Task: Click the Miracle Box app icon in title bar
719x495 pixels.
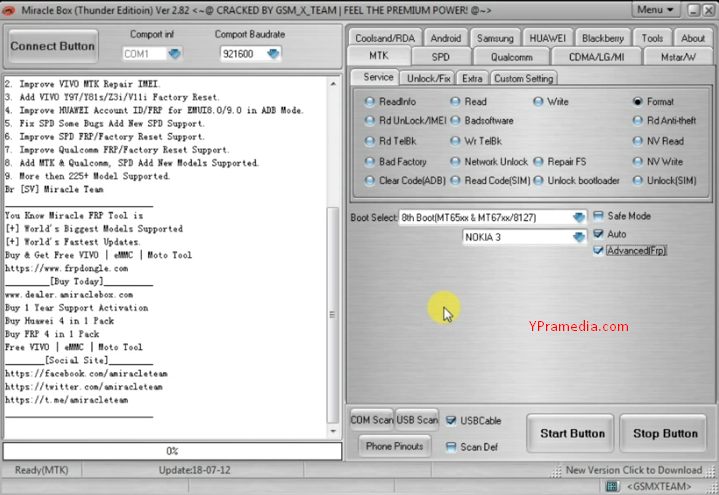Action: [8, 10]
